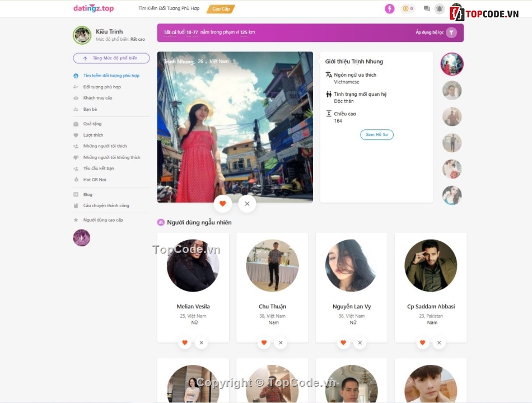The width and height of the screenshot is (532, 403).
Task: Click the Chiều cao 164 entry
Action: pyautogui.click(x=342, y=117)
